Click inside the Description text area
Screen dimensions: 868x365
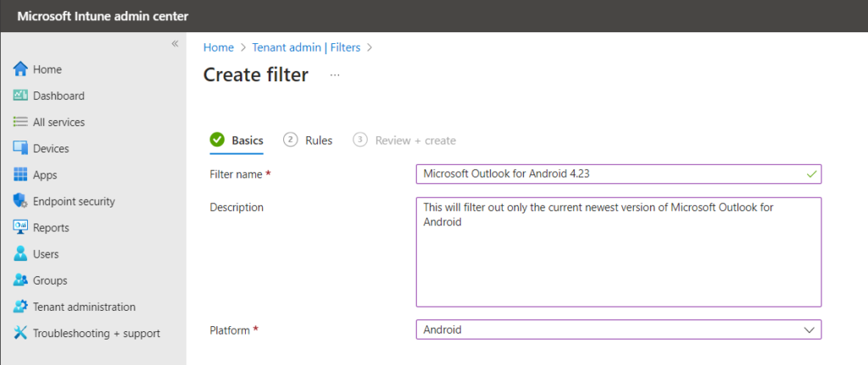click(x=618, y=252)
